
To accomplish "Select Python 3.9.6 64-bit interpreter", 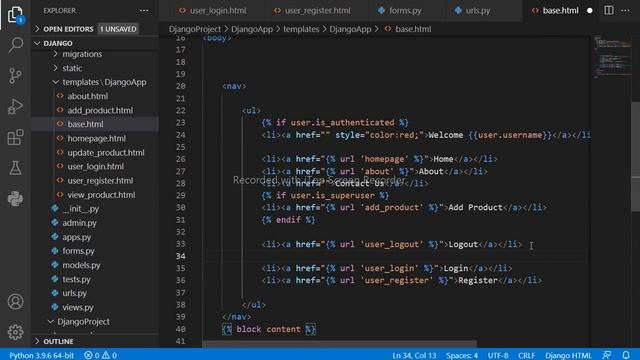I will [41, 356].
